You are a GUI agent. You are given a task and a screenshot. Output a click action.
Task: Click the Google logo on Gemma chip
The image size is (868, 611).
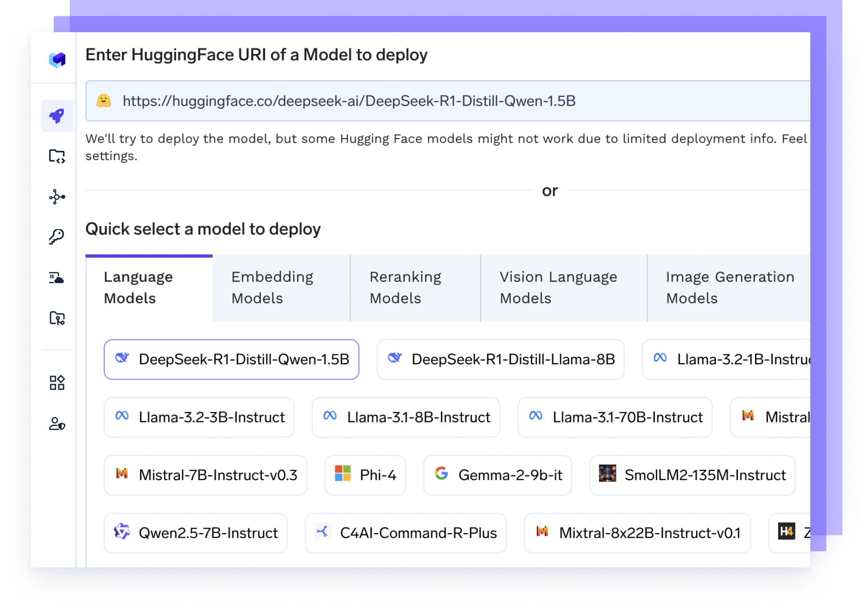(x=441, y=473)
